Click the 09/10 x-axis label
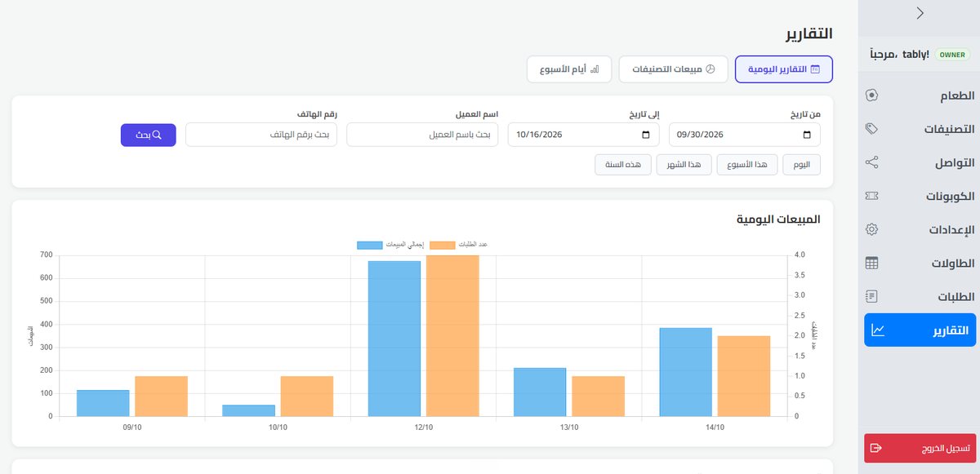 132,427
